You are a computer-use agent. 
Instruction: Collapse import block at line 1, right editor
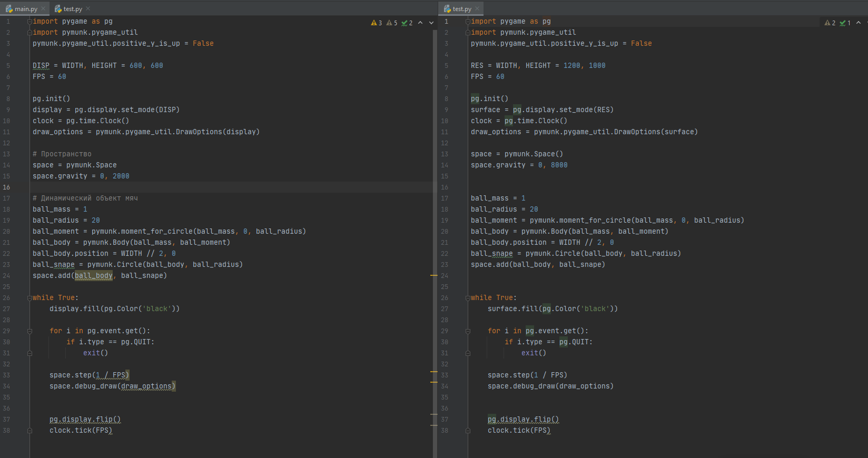(468, 22)
